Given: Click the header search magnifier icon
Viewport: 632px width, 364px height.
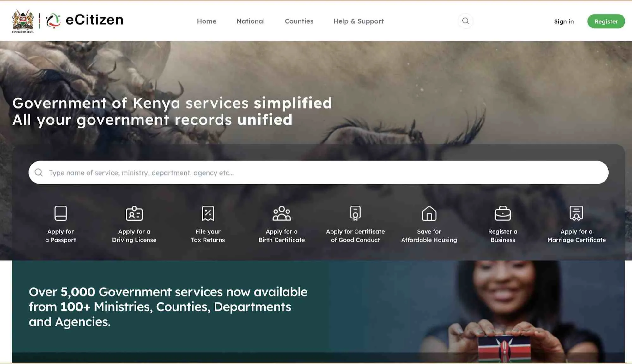Looking at the screenshot, I should pos(465,21).
